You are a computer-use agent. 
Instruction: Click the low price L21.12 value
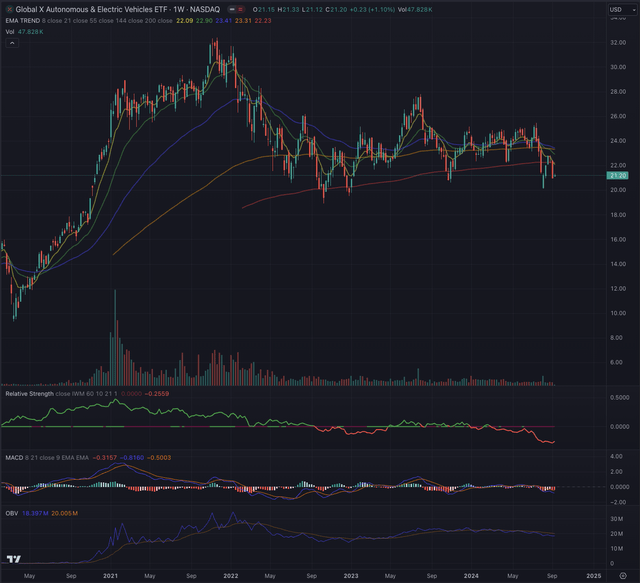coord(312,9)
